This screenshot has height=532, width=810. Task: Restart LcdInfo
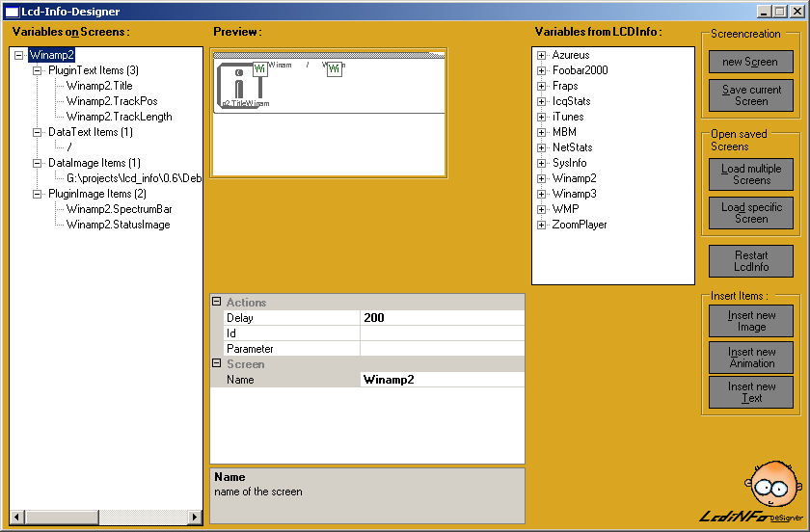[750, 261]
